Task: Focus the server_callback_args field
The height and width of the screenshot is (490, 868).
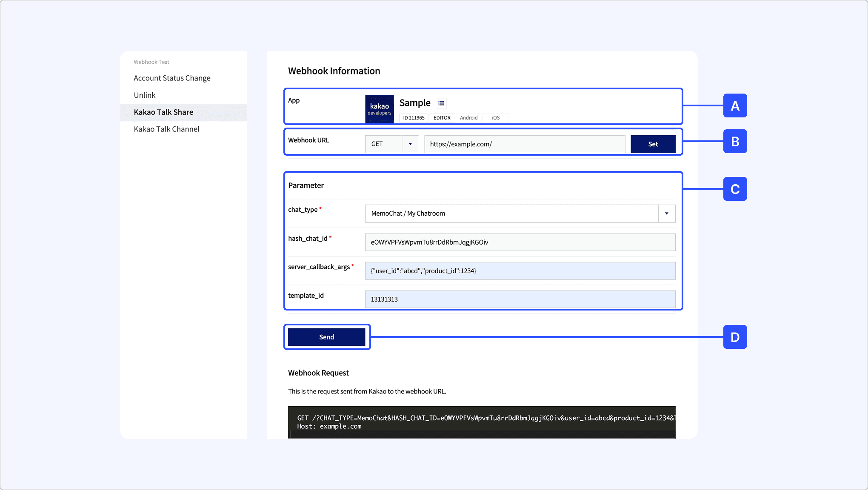Action: pos(520,271)
